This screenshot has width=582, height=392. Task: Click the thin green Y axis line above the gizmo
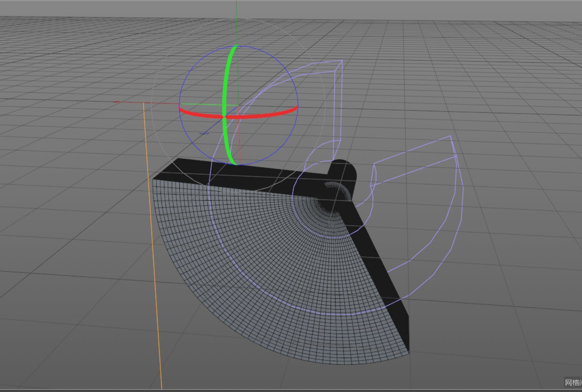pyautogui.click(x=236, y=25)
